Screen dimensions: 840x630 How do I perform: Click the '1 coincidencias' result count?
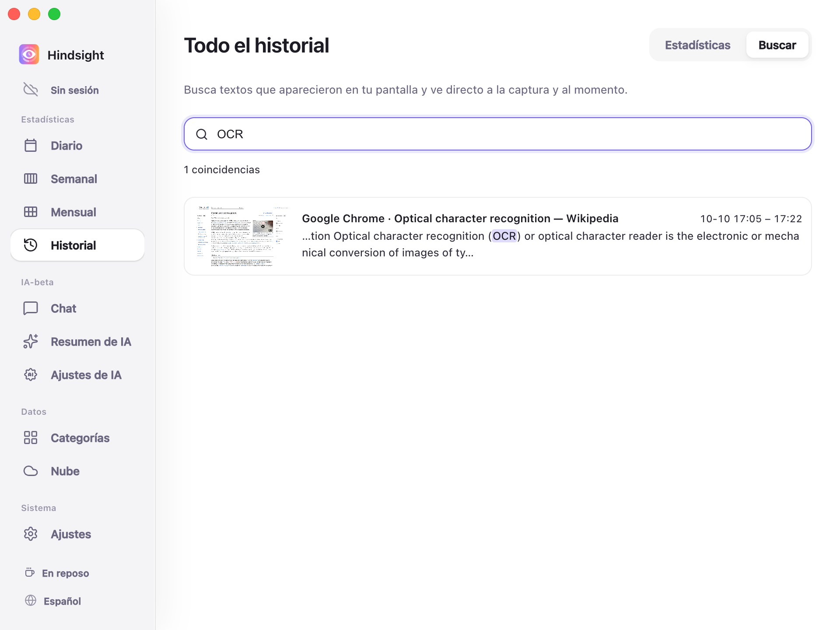click(x=222, y=170)
